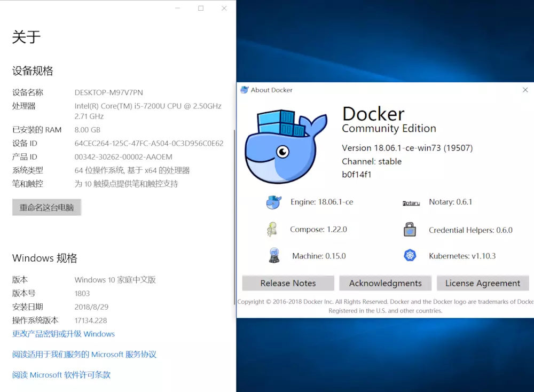Click the Compose: 1.22.0 label

(x=318, y=230)
